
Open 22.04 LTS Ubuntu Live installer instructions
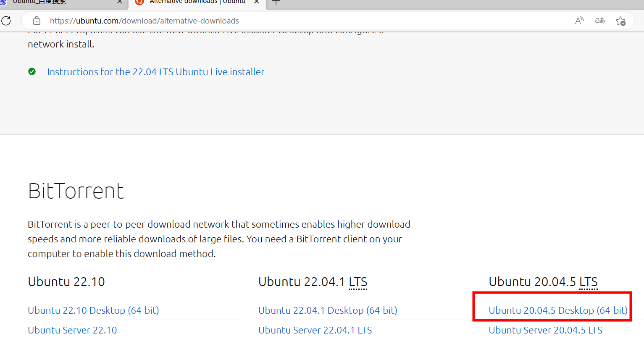point(155,72)
